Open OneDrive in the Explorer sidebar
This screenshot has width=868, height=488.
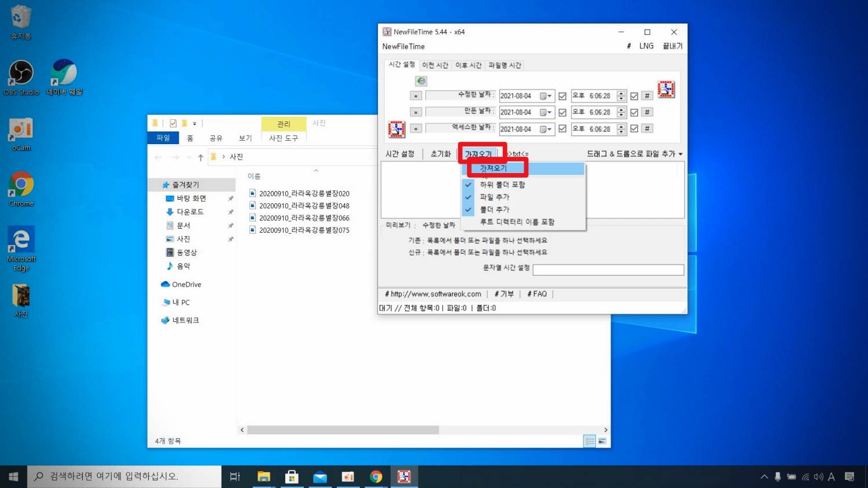(181, 285)
